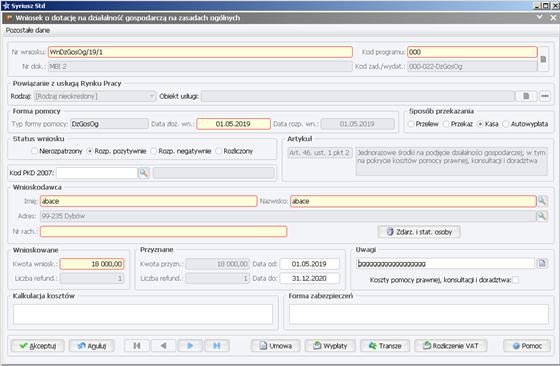Go to previous record
The width and height of the screenshot is (560, 366).
click(x=164, y=346)
